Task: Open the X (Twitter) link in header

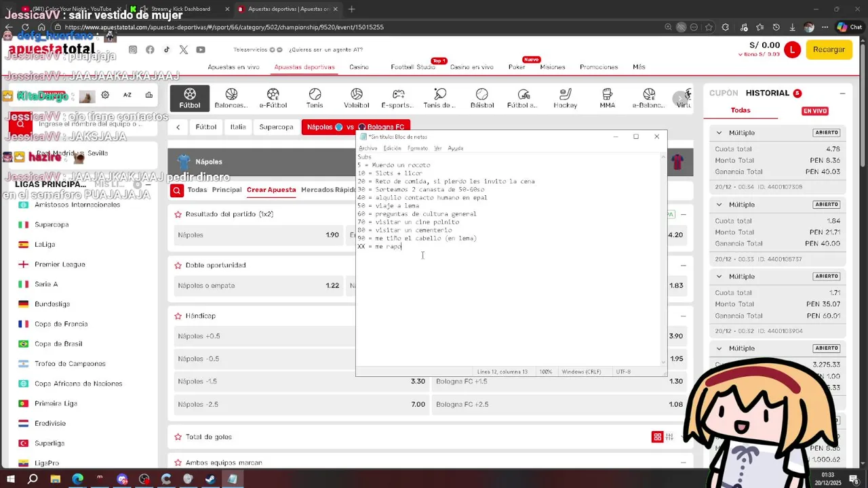Action: [x=184, y=49]
